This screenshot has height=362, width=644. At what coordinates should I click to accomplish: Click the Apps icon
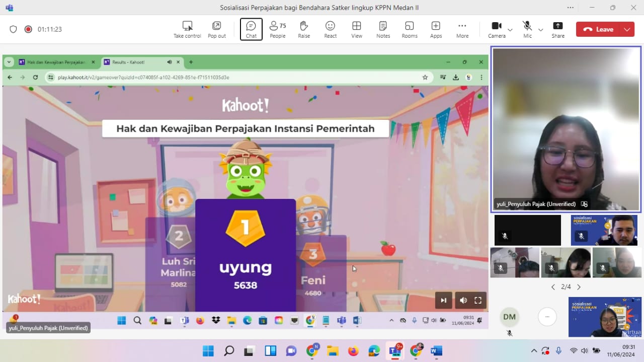[x=436, y=29]
